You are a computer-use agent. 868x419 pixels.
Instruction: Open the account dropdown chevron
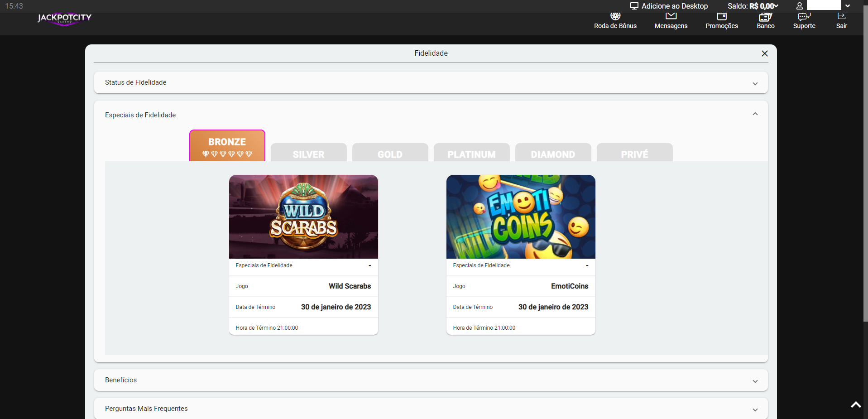[x=848, y=6]
